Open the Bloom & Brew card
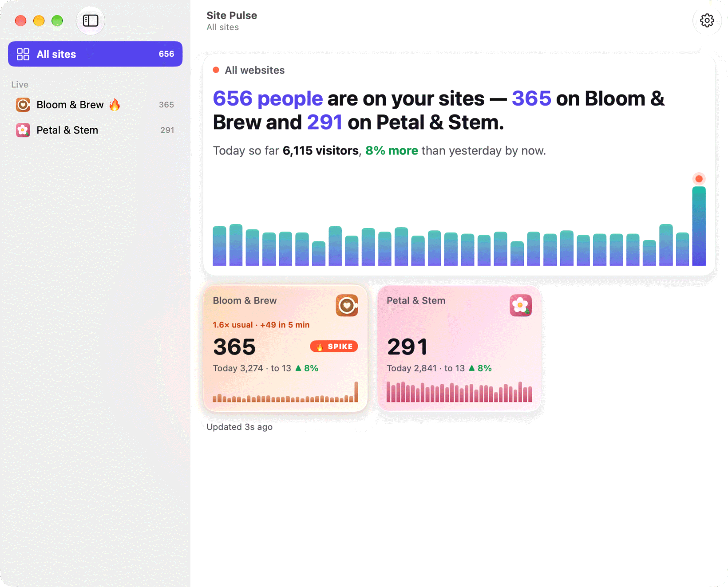The image size is (728, 587). coord(285,348)
